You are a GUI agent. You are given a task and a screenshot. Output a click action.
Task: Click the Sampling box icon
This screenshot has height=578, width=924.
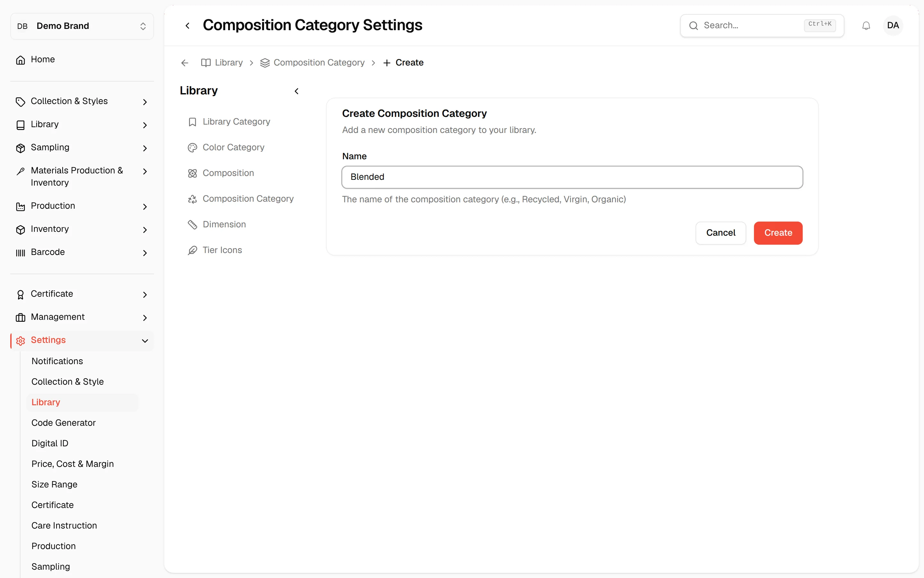(x=21, y=148)
